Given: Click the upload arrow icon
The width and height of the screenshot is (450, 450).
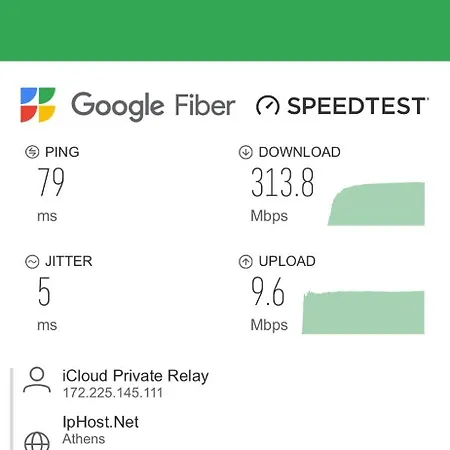Looking at the screenshot, I should pyautogui.click(x=246, y=262).
